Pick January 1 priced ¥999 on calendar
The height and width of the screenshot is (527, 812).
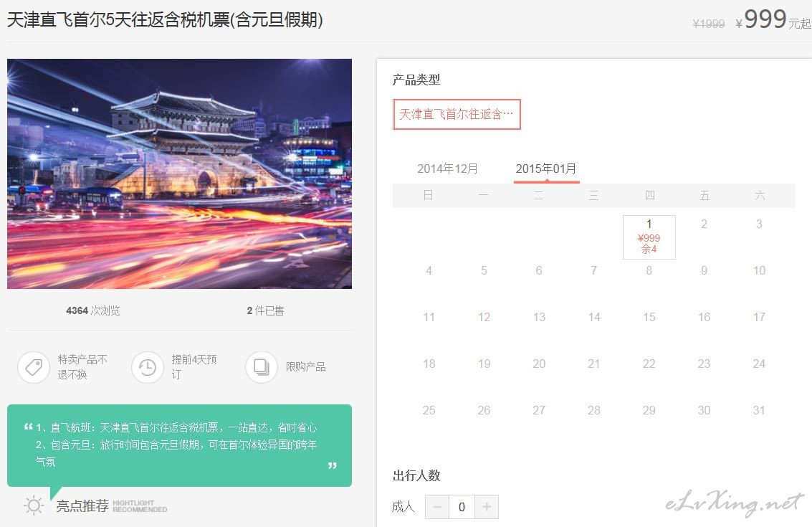pos(649,237)
